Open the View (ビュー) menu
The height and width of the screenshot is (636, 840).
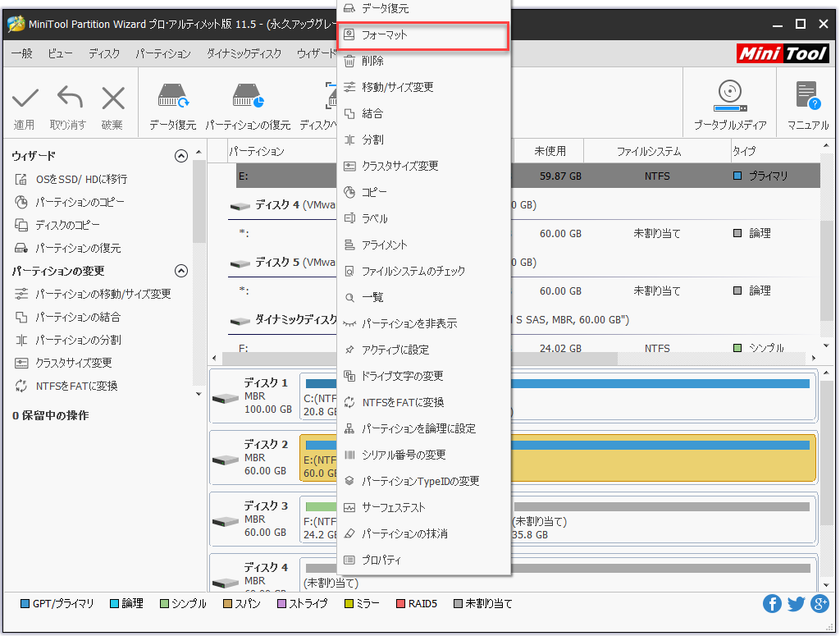[x=60, y=53]
